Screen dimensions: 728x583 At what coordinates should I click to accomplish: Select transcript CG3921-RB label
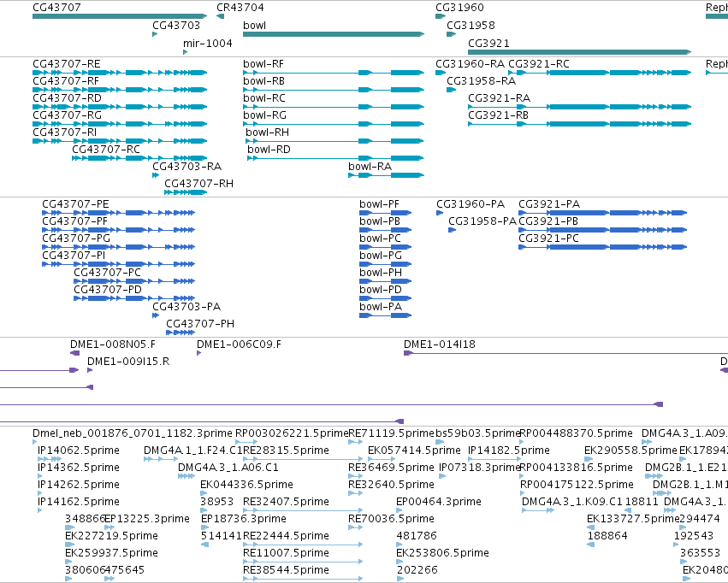click(x=498, y=115)
